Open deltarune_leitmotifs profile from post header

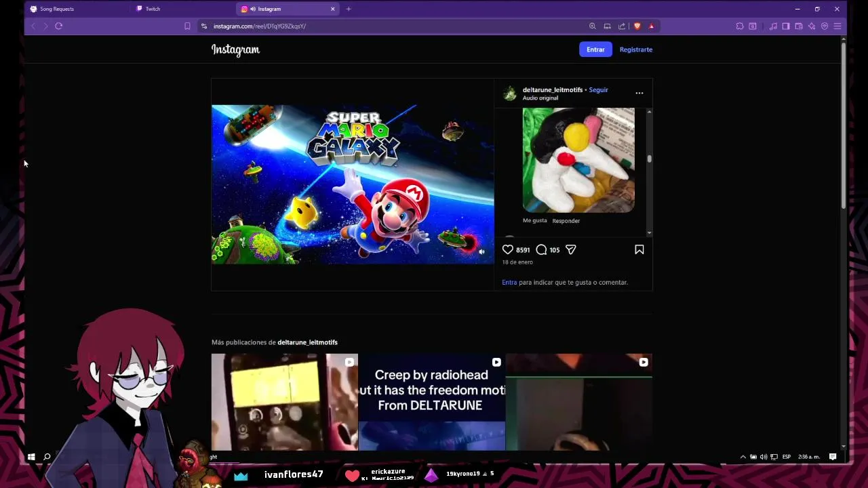point(553,89)
